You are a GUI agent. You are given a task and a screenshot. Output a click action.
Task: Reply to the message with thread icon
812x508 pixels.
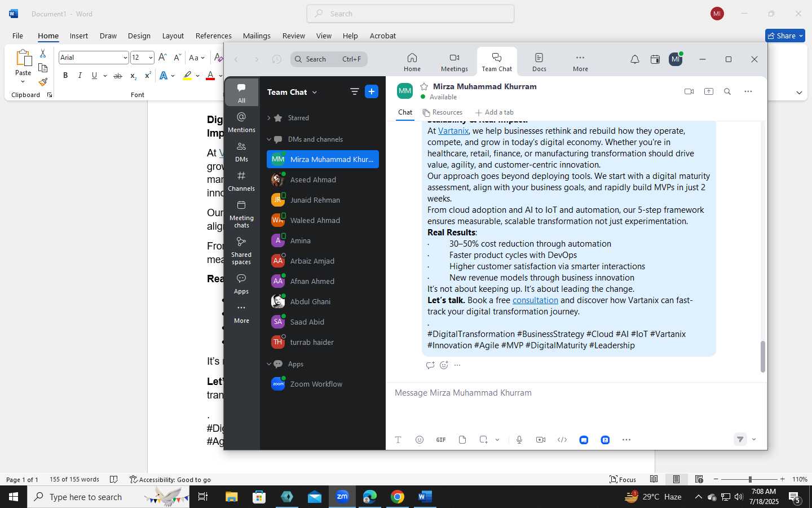pyautogui.click(x=430, y=365)
